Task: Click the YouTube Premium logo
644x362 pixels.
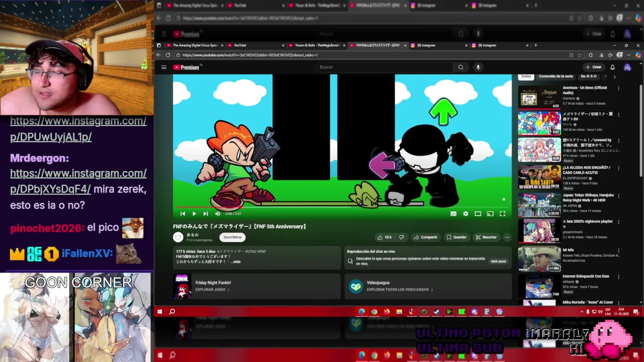Action: point(186,67)
